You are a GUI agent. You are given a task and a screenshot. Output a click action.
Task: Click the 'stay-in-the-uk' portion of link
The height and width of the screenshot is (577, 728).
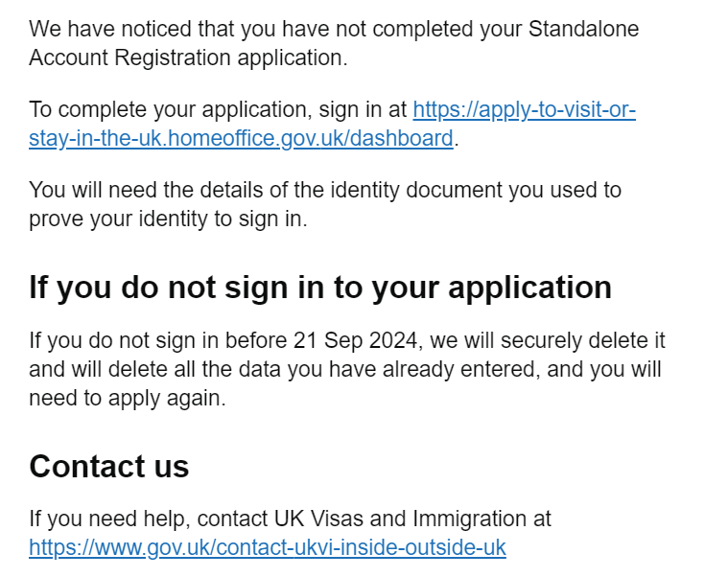click(95, 138)
